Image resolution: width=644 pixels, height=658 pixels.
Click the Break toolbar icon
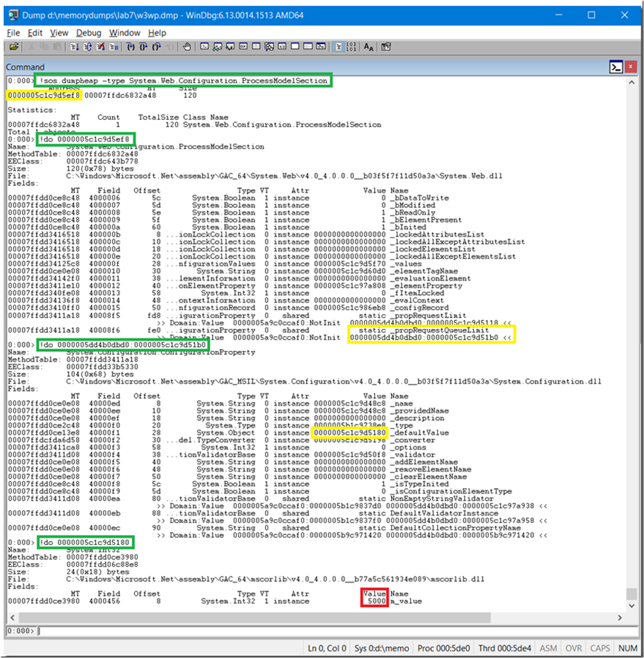113,47
